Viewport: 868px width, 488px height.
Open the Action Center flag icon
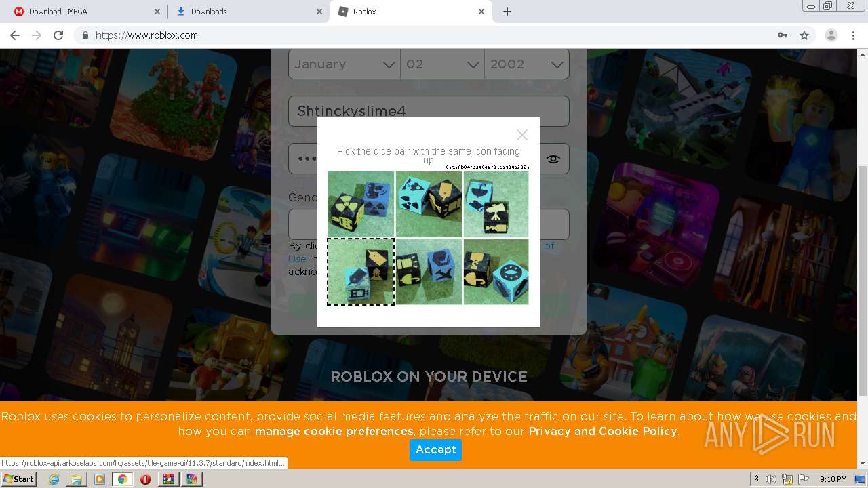tap(804, 479)
